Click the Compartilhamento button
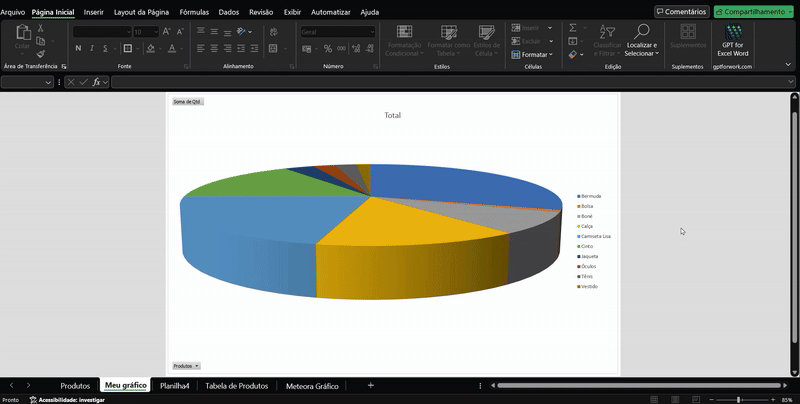Image resolution: width=800 pixels, height=404 pixels. (x=753, y=12)
